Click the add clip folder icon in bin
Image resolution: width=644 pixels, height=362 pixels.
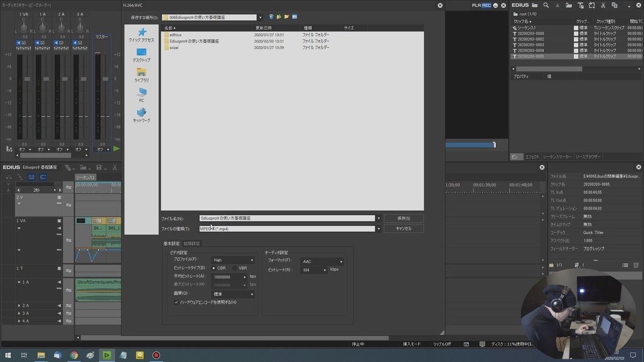point(569,5)
